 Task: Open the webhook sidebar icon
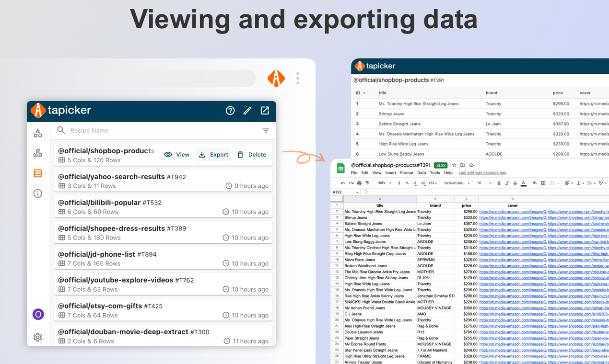tap(38, 153)
